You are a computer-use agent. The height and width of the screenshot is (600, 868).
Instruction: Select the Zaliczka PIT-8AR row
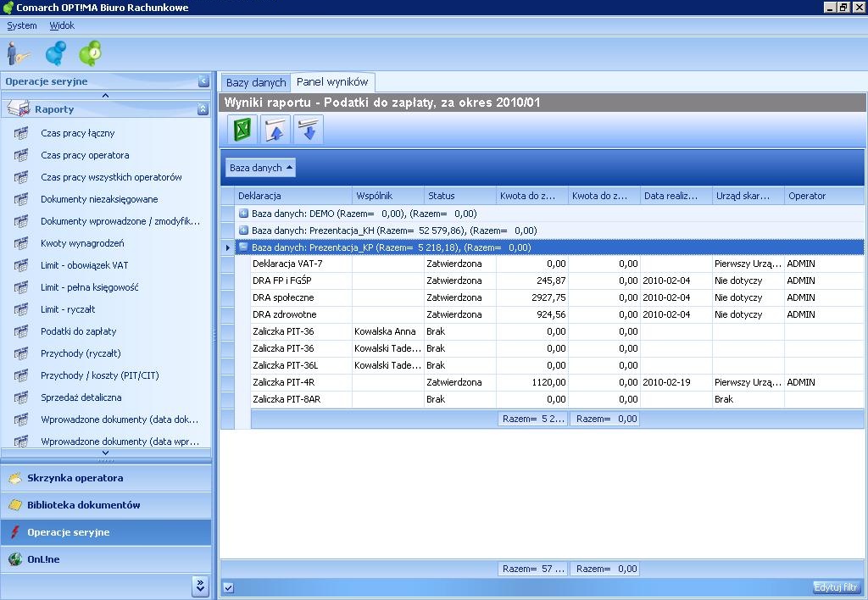(558, 399)
